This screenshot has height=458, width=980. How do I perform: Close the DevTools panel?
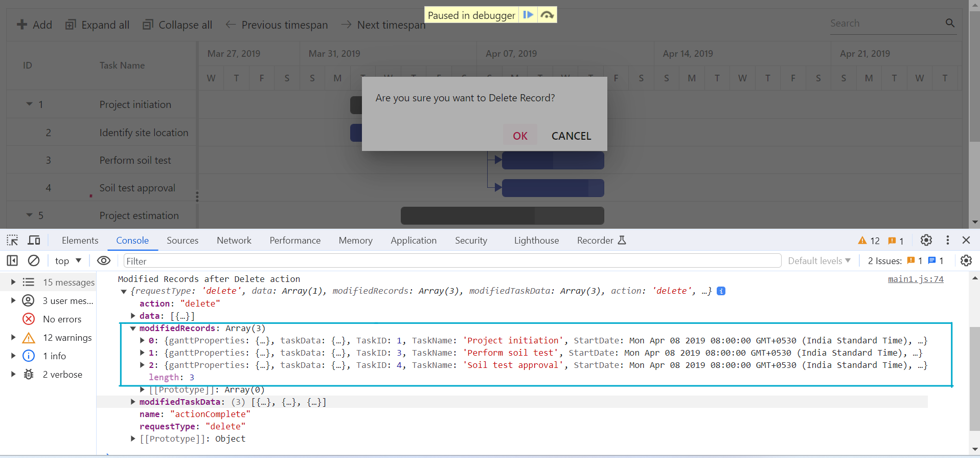pos(966,241)
